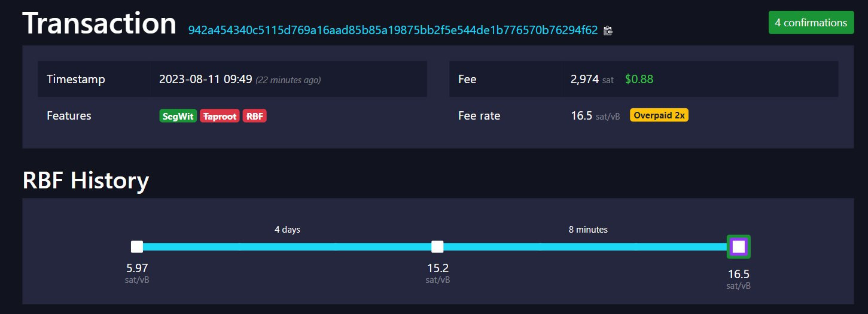
Task: Click the '4 days' interval label
Action: (287, 229)
